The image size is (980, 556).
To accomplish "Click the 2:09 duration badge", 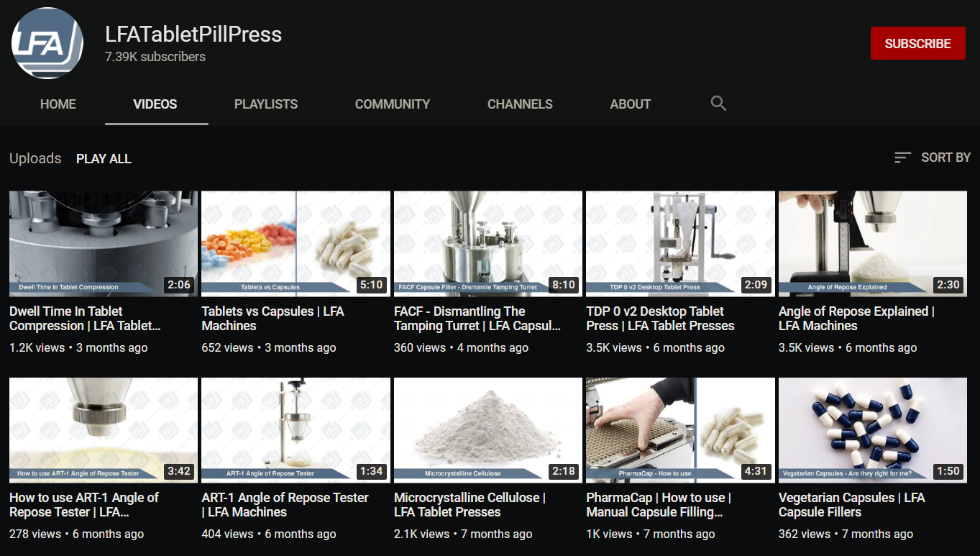I will (x=756, y=285).
